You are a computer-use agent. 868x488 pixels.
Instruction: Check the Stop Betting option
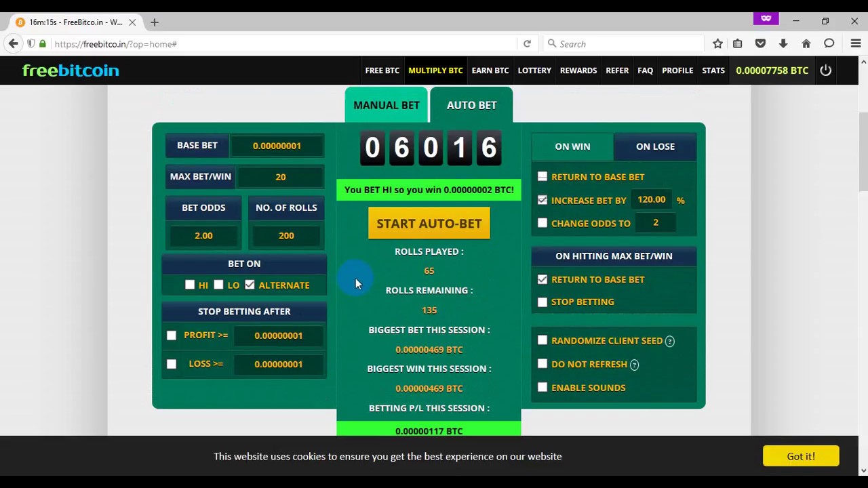coord(542,302)
